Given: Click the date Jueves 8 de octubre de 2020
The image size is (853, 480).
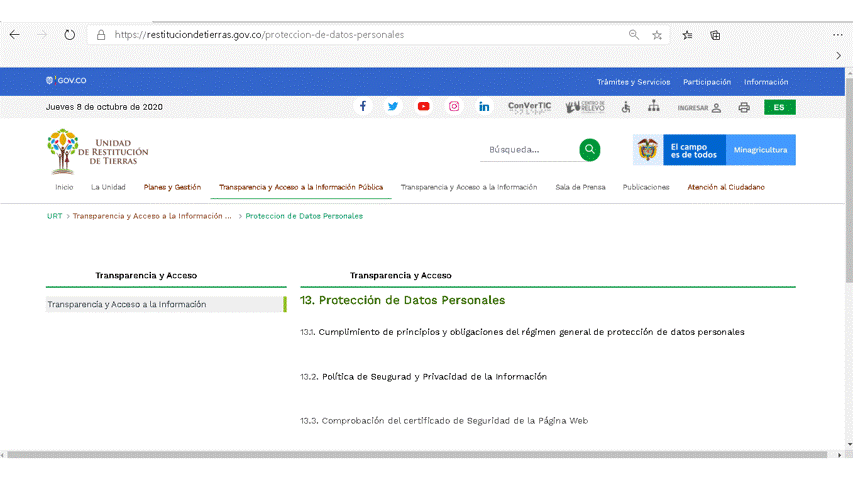Looking at the screenshot, I should tap(104, 107).
